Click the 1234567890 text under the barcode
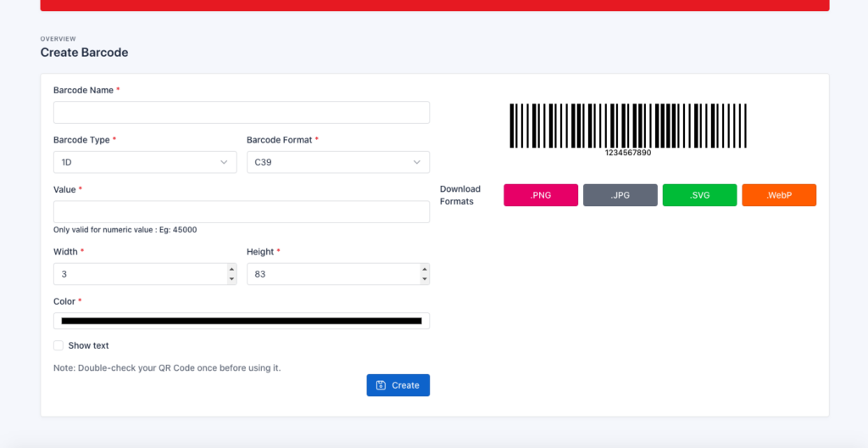This screenshot has height=448, width=868. [628, 153]
